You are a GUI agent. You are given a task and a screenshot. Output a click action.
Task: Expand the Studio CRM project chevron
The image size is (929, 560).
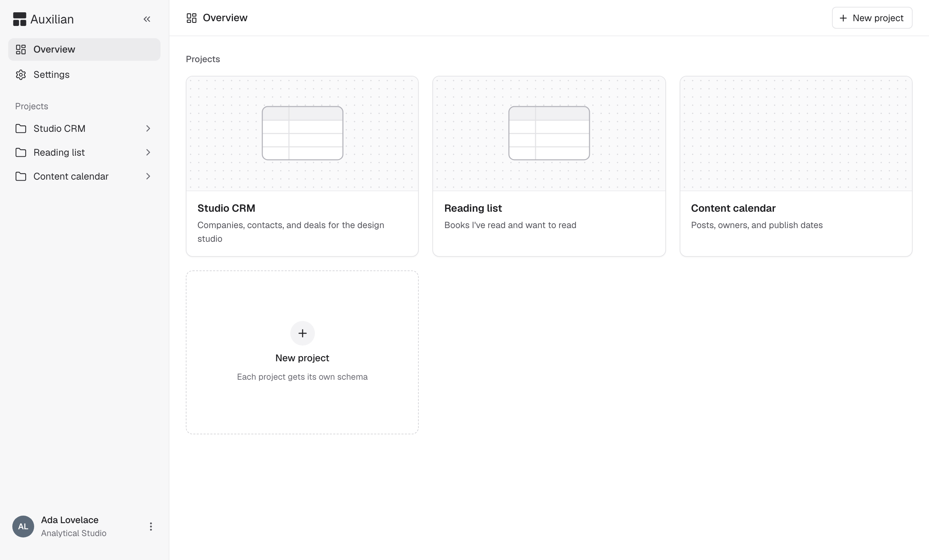148,128
